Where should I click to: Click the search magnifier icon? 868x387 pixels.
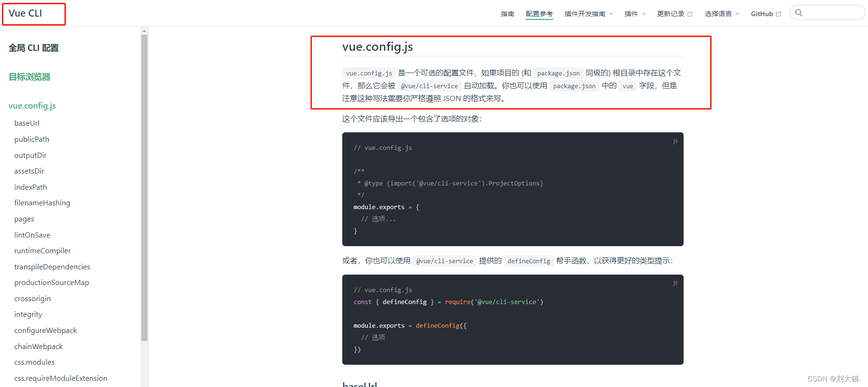799,13
